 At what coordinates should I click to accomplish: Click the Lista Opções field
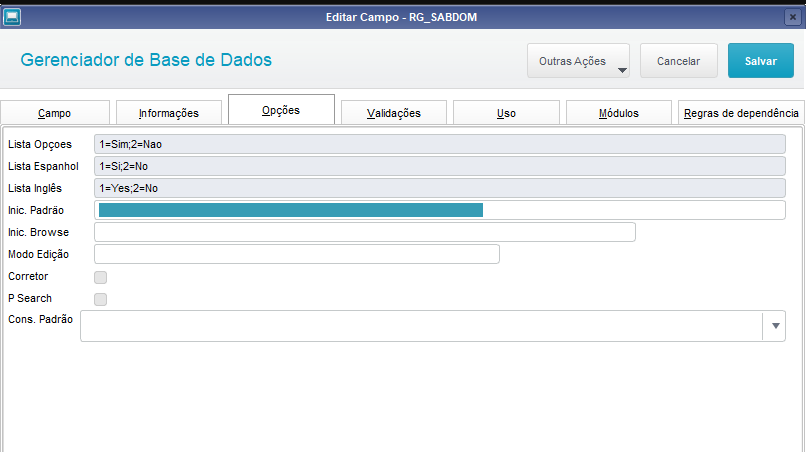tap(439, 144)
